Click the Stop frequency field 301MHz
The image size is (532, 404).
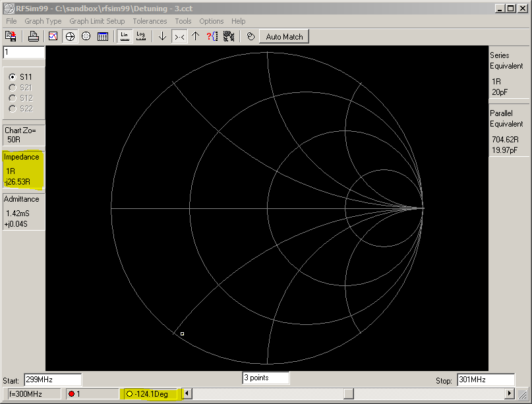pos(486,380)
